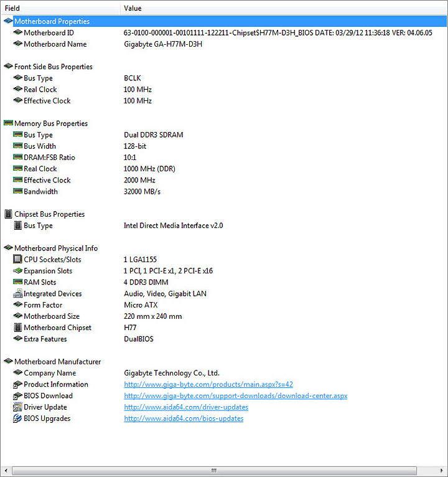
Task: Click the BIOS Download link icon
Action: click(x=17, y=396)
